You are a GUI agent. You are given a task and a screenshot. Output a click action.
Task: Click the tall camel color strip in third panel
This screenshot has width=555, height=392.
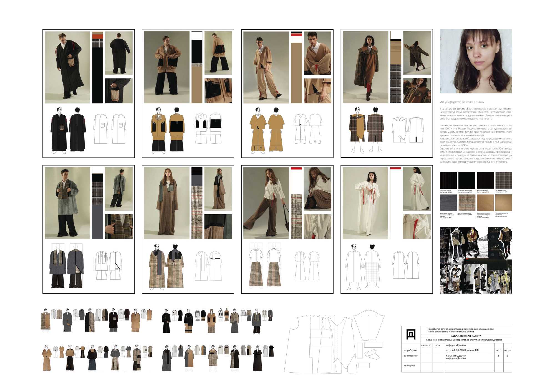(x=296, y=73)
